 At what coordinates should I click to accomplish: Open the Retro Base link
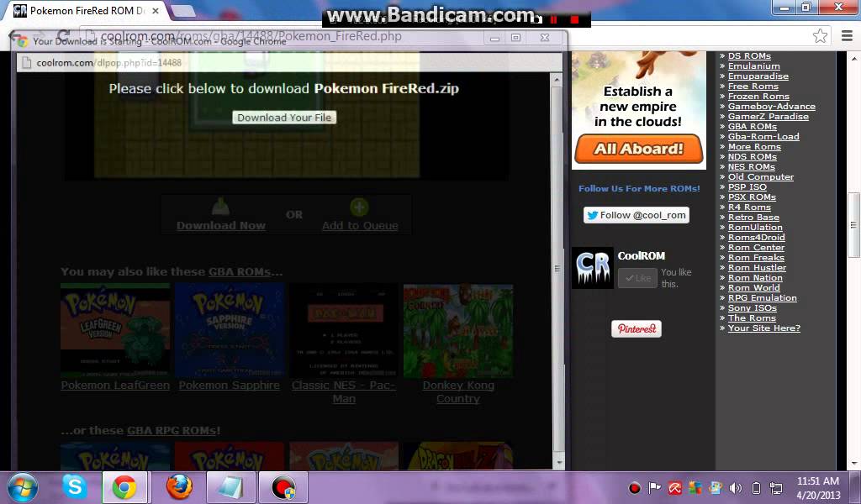pyautogui.click(x=753, y=218)
